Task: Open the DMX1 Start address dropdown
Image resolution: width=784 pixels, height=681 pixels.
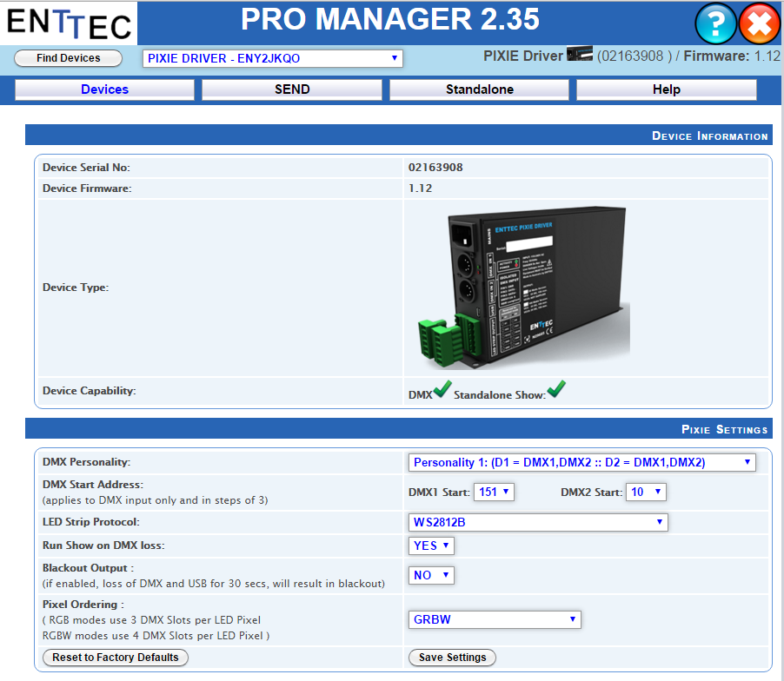Action: (493, 491)
